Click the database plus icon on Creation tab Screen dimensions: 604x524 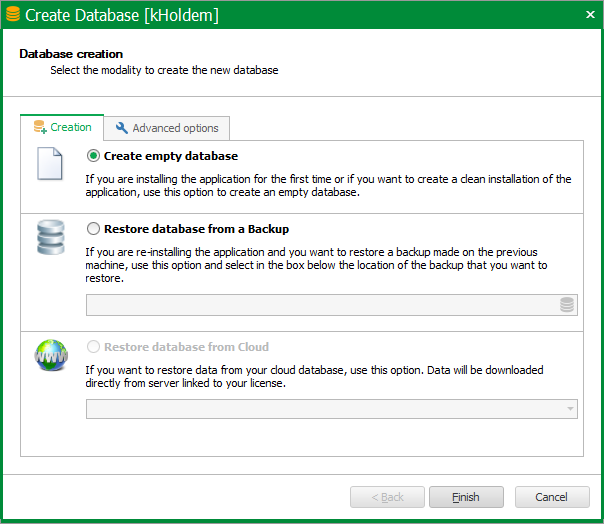point(40,127)
